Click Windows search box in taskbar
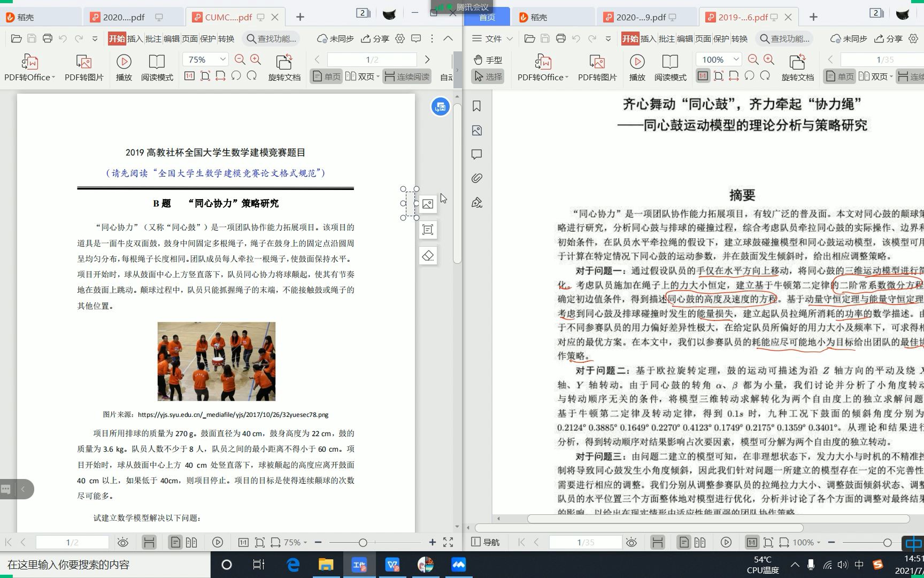The width and height of the screenshot is (924, 578). tap(105, 565)
